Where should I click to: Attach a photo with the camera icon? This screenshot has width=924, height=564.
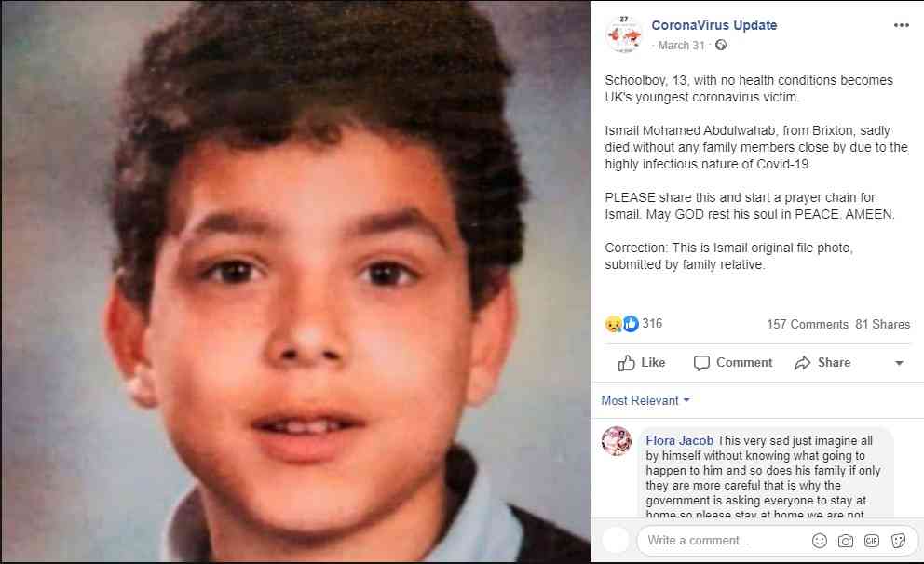pos(846,541)
